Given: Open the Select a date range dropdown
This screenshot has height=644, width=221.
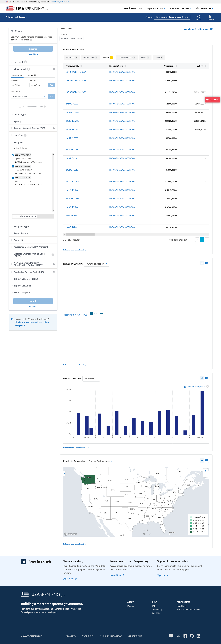Looking at the screenshot, I should click(29, 97).
